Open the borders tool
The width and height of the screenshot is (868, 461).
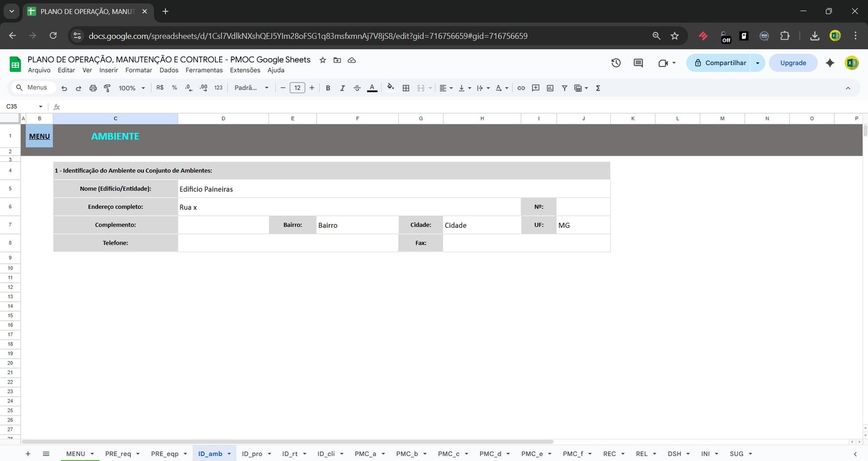coord(406,88)
